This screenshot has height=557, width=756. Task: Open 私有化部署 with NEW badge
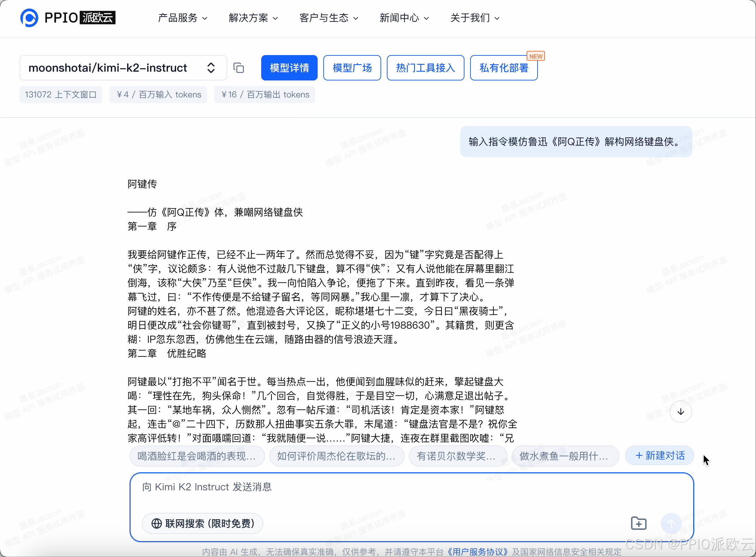click(504, 68)
